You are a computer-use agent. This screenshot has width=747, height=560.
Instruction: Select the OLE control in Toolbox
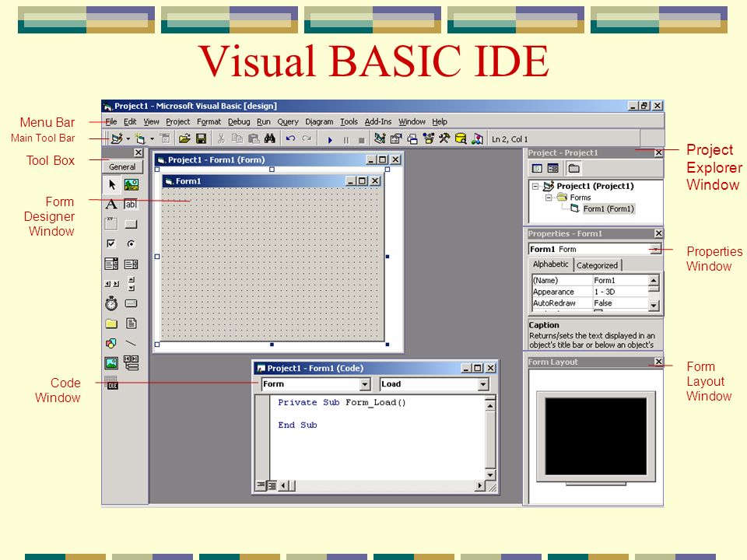pos(112,383)
